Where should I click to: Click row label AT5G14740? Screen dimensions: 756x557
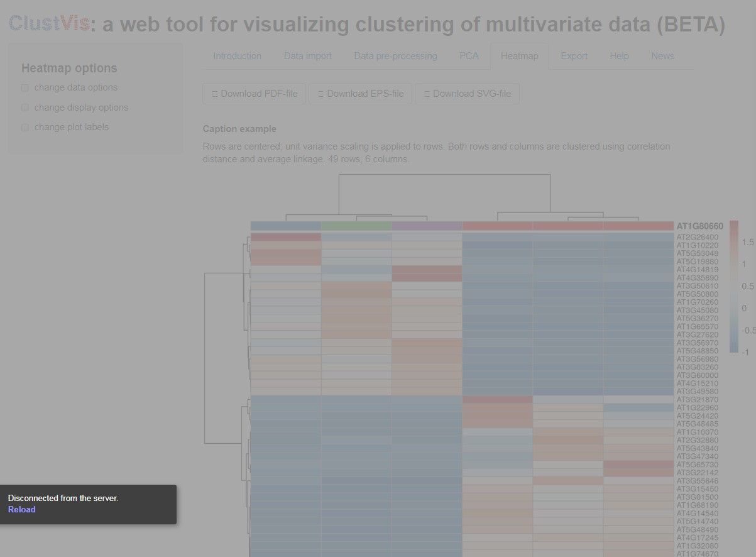pos(697,522)
